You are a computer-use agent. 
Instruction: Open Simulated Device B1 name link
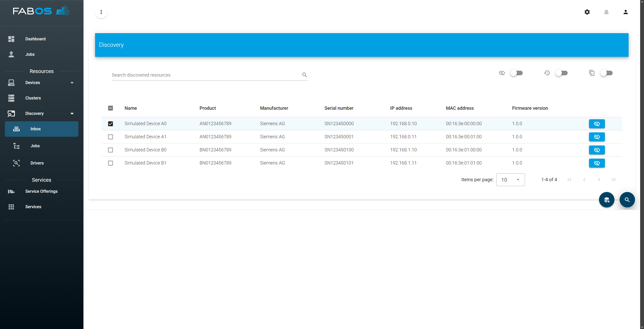(145, 163)
